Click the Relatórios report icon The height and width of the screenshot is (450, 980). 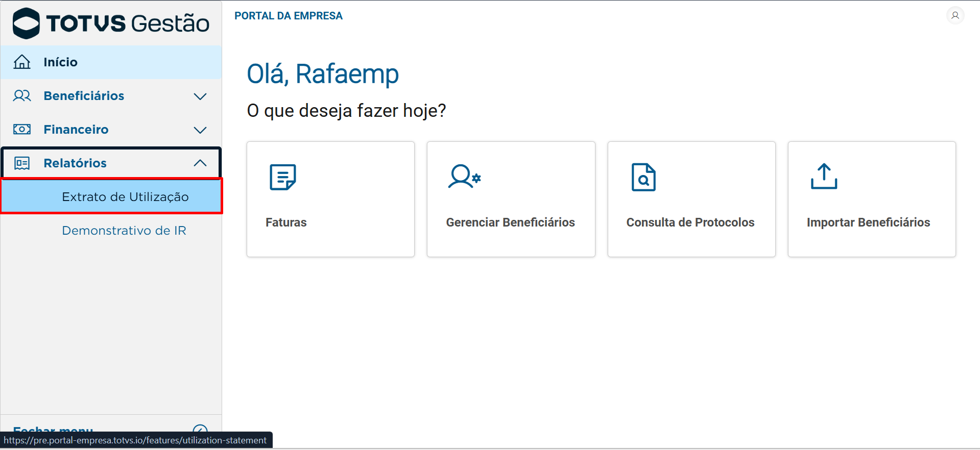coord(22,163)
